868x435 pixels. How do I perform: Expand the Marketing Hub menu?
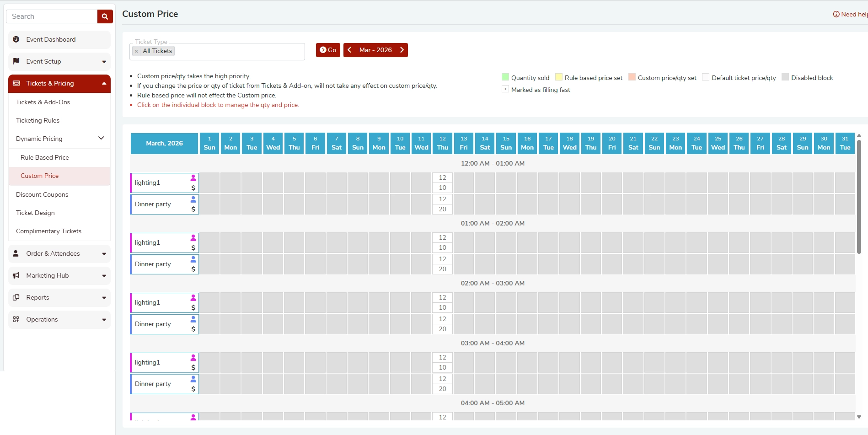coord(104,276)
